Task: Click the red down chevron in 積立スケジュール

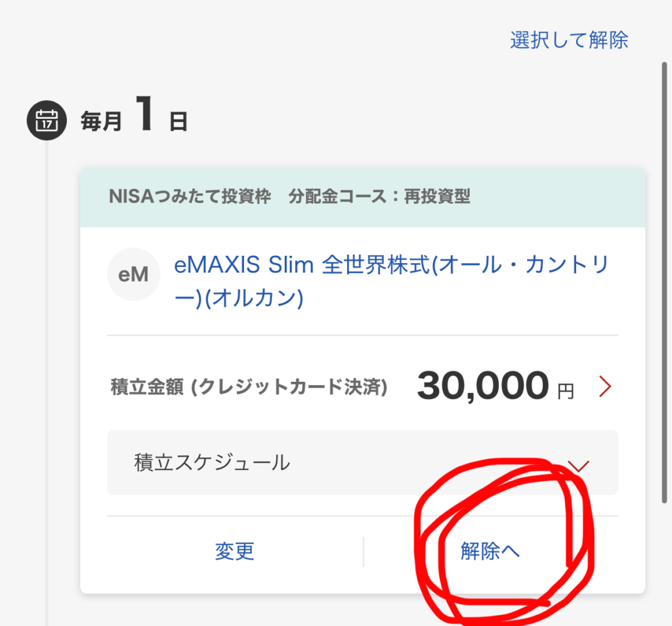Action: 578,466
